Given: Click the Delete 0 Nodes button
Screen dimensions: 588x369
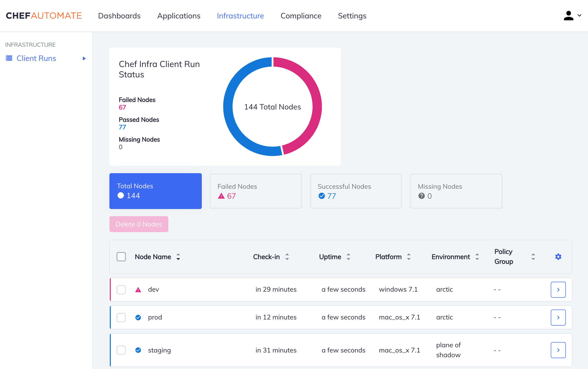Looking at the screenshot, I should click(x=138, y=224).
